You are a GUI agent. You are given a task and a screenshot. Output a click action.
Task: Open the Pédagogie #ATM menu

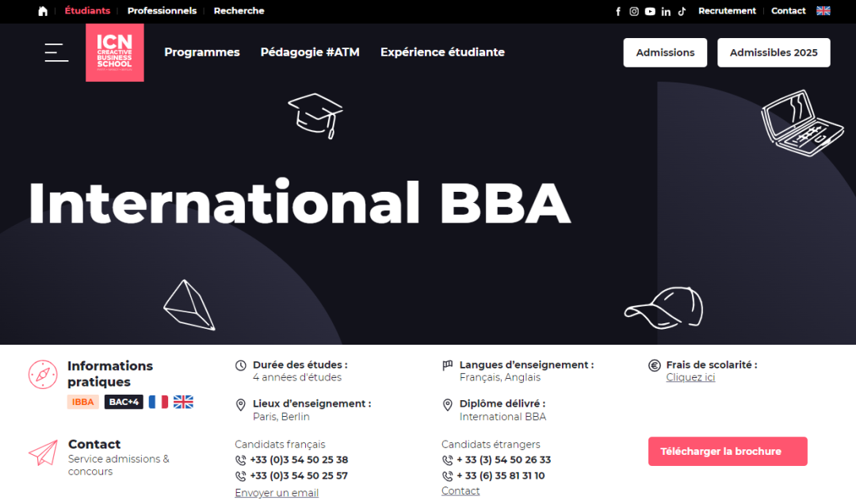pos(310,52)
